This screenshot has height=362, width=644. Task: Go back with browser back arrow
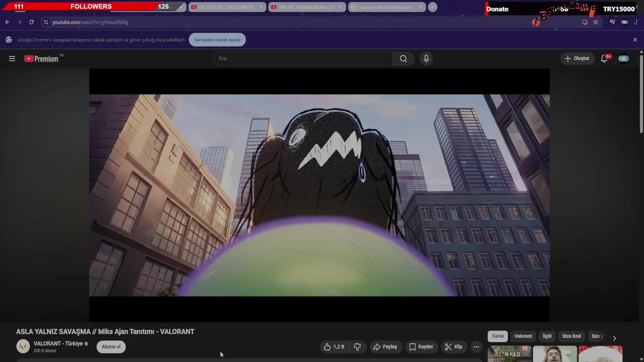tap(7, 22)
